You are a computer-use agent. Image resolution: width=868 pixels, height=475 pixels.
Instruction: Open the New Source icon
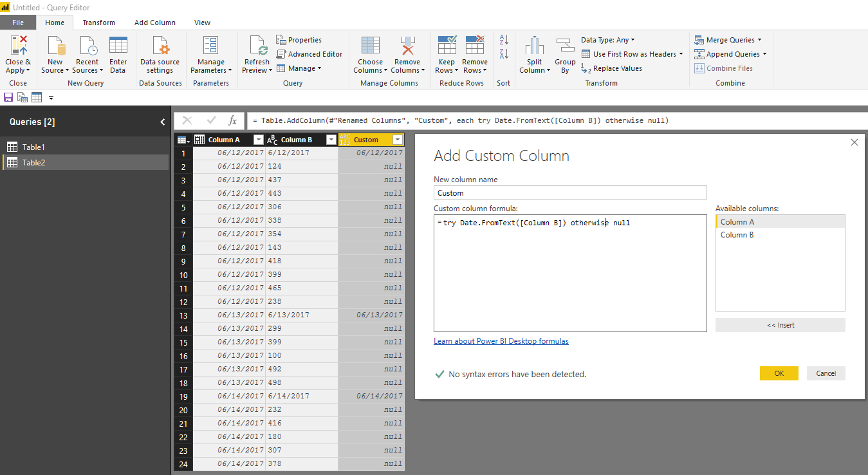pyautogui.click(x=55, y=46)
